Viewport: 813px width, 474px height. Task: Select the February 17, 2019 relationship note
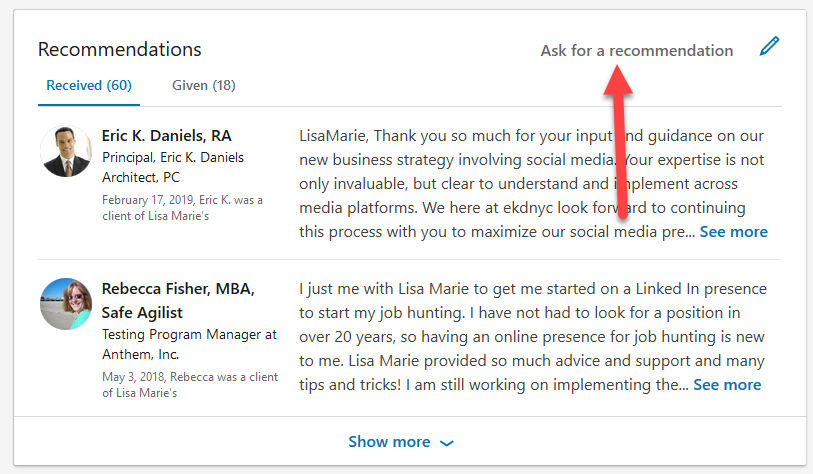point(182,207)
